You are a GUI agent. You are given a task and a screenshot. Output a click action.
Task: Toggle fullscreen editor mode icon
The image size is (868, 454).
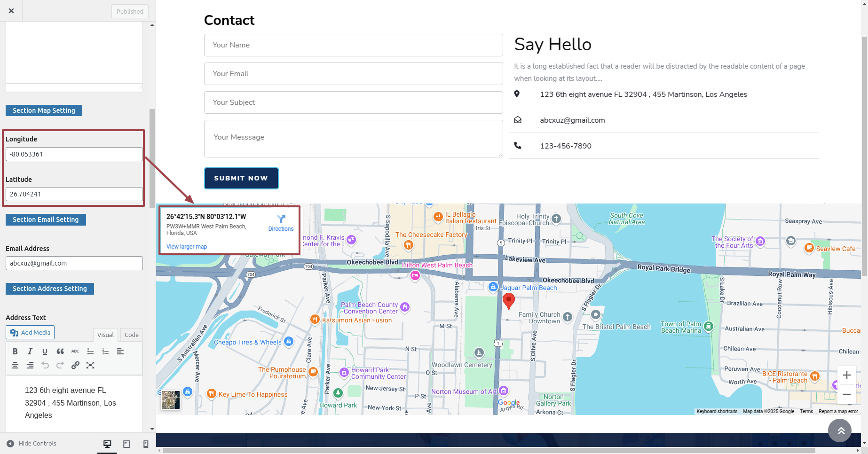90,365
